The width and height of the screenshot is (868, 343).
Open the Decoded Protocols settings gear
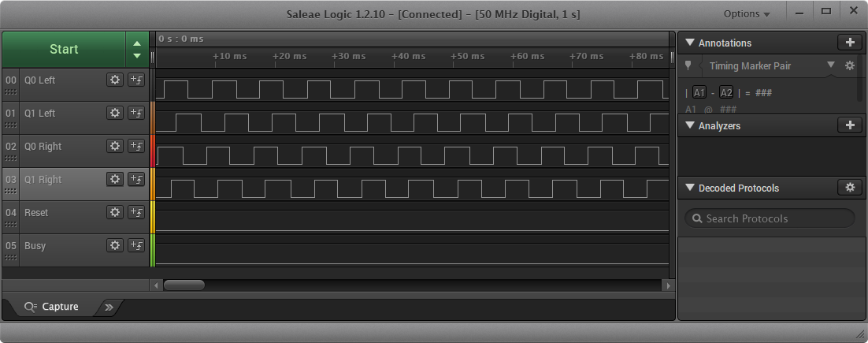[849, 188]
